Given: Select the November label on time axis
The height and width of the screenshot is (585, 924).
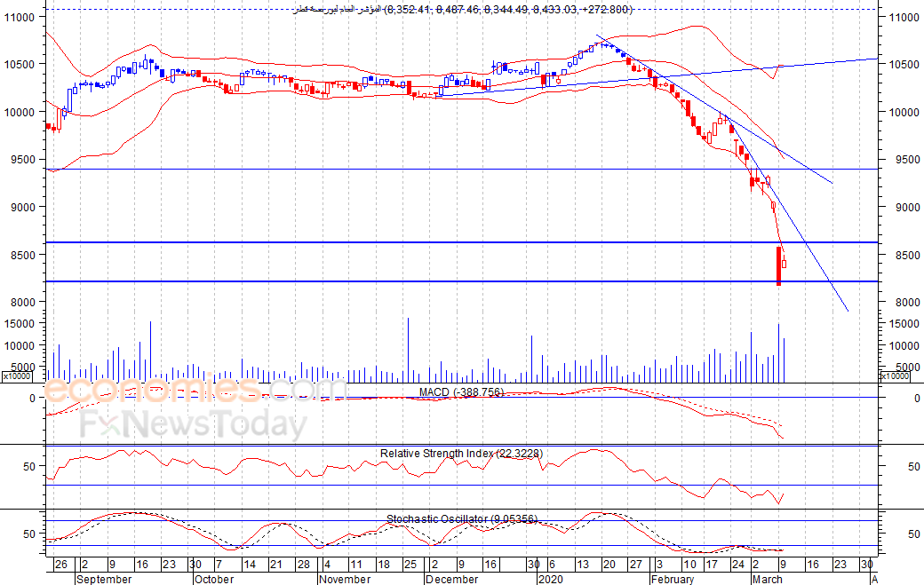Looking at the screenshot, I should click(345, 579).
